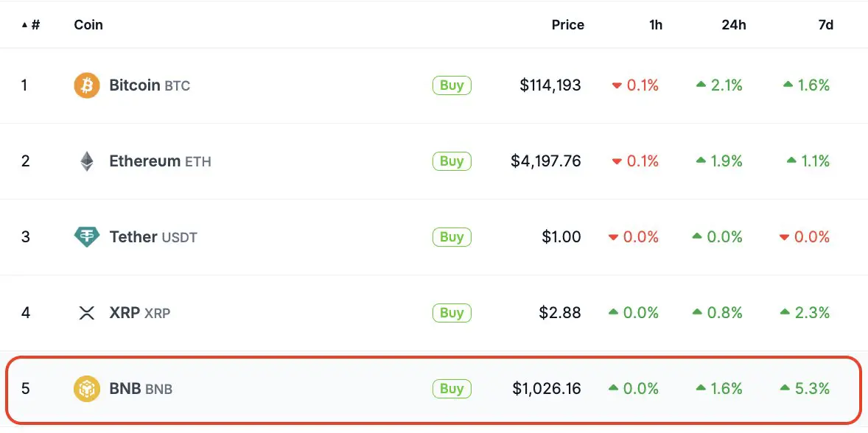Sort by 24h change column header
The height and width of the screenshot is (433, 868).
(733, 25)
